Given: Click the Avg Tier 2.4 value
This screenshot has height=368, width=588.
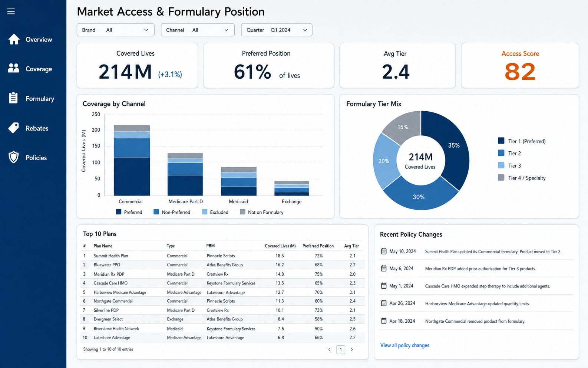Looking at the screenshot, I should tap(396, 72).
